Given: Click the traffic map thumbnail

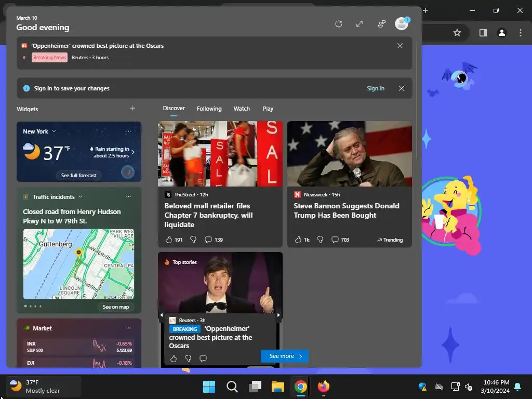Looking at the screenshot, I should (79, 264).
